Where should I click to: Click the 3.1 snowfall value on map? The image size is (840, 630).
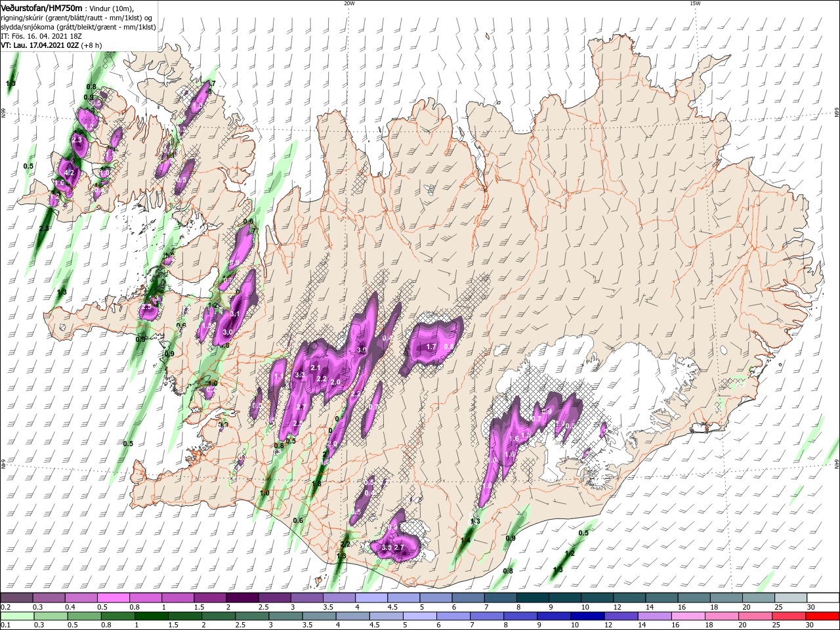click(236, 315)
